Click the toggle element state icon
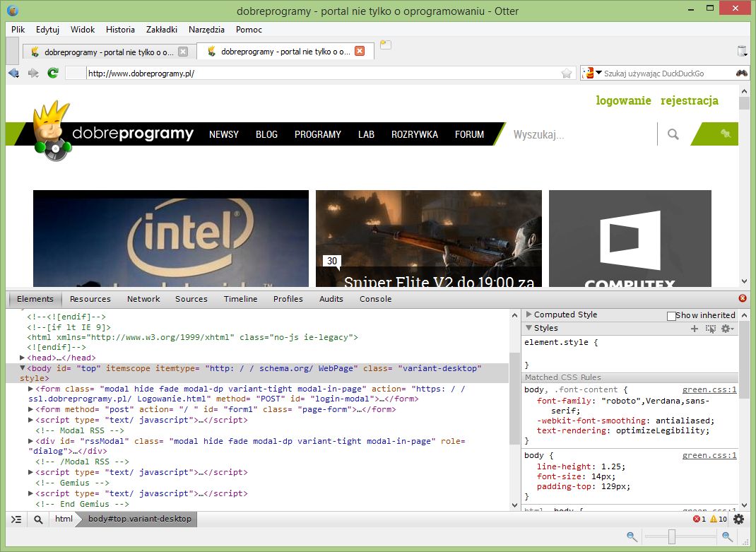756x552 pixels. [710, 329]
